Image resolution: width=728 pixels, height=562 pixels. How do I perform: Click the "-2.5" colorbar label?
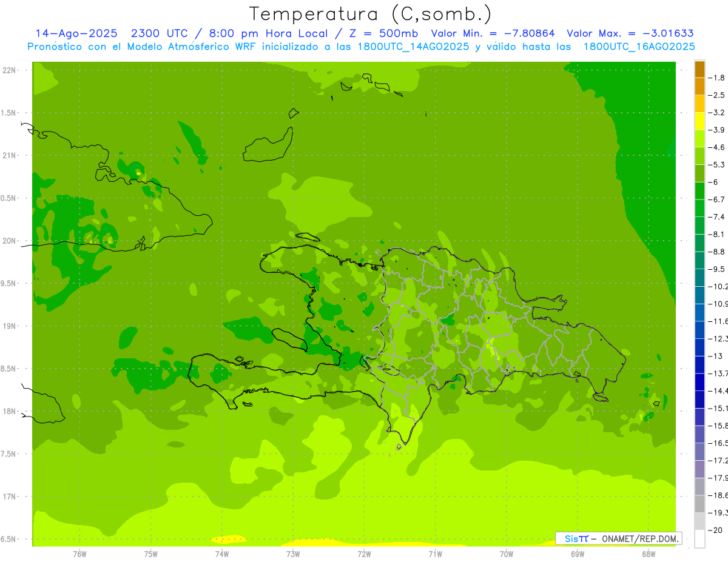[x=717, y=95]
